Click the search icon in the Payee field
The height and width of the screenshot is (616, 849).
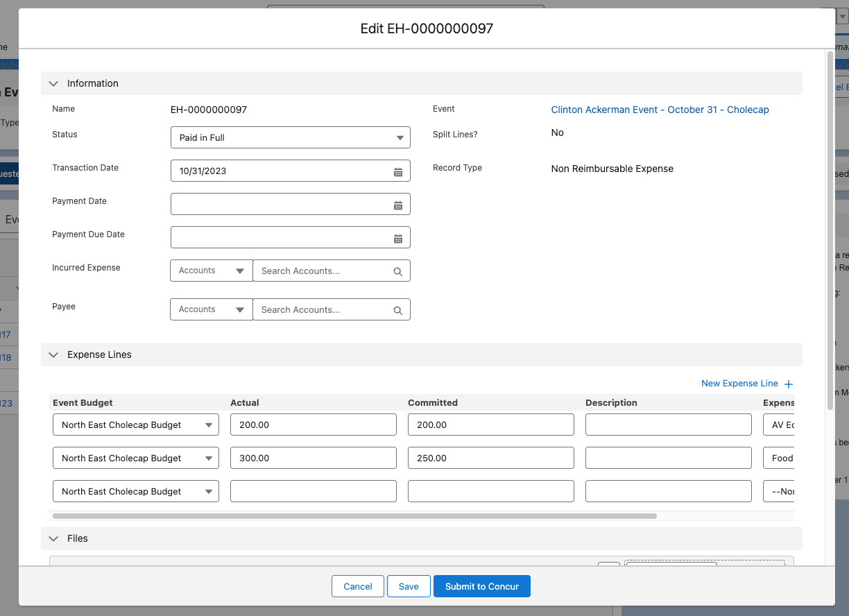click(x=397, y=309)
